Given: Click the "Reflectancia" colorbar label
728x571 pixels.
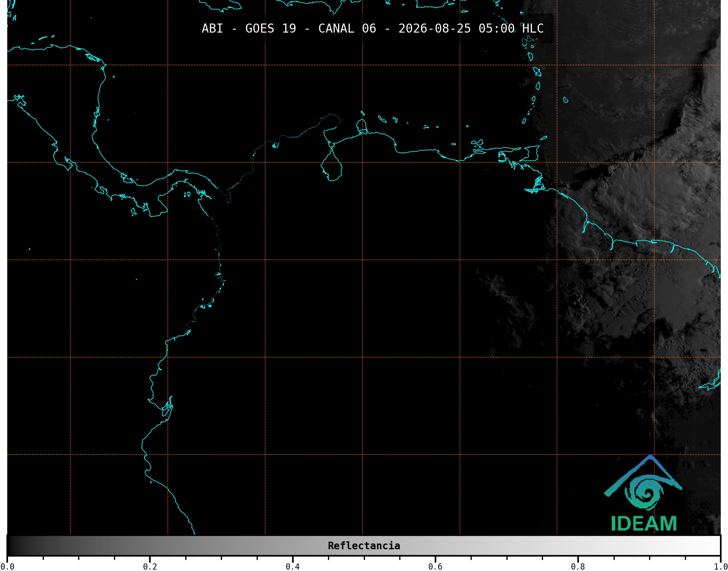Looking at the screenshot, I should tap(364, 546).
